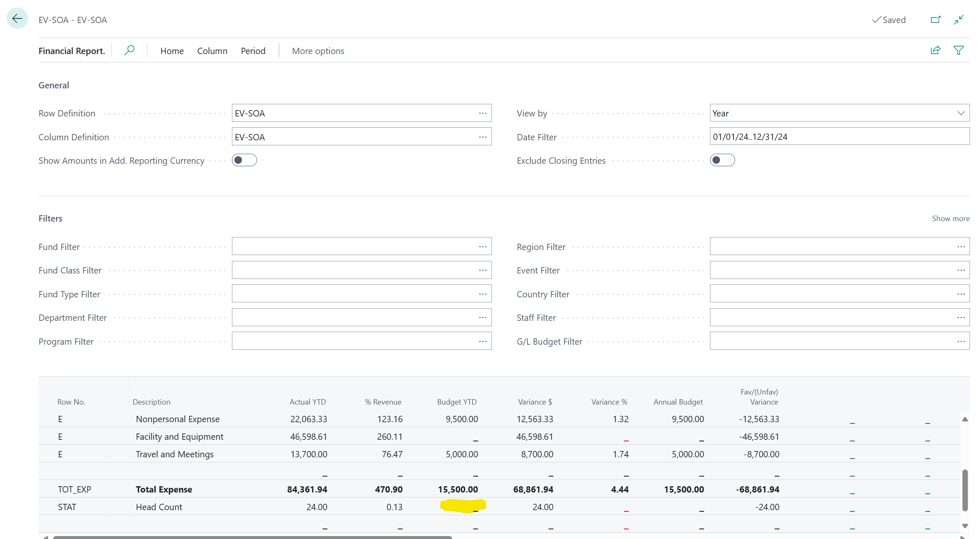Open G/L Budget Filter lookup ellipsis
The height and width of the screenshot is (539, 980).
[961, 341]
